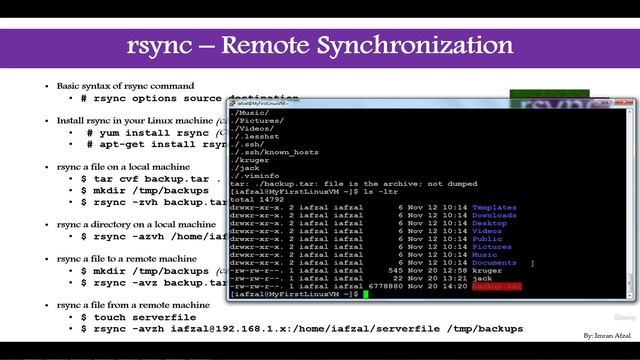Click the 'rsync a file on a local machine' bullet
640x360 pixels.
tap(123, 167)
